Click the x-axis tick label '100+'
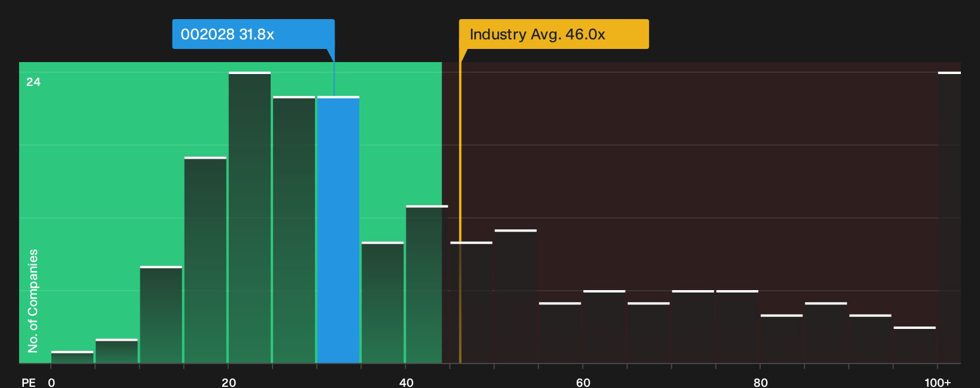The image size is (980, 388). pos(938,382)
